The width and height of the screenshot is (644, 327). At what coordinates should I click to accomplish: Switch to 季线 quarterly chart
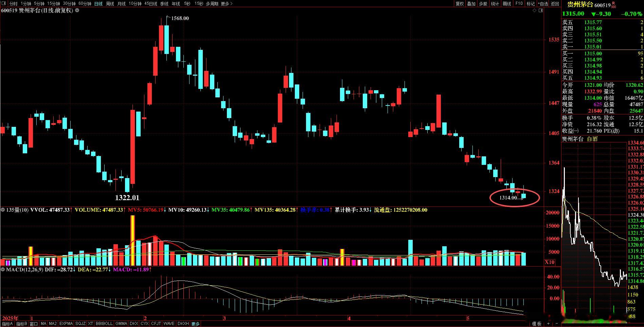[x=164, y=4]
